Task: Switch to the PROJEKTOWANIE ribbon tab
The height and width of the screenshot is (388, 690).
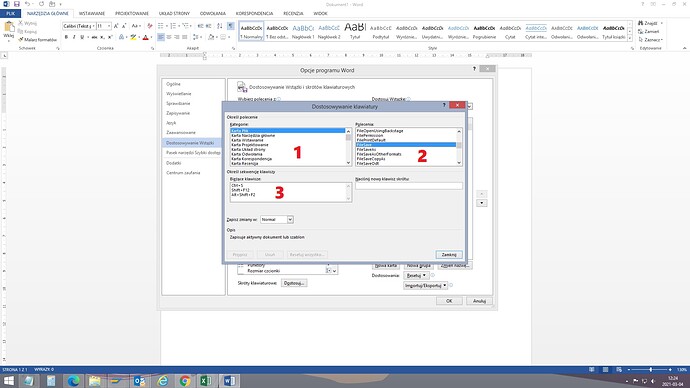Action: pyautogui.click(x=132, y=14)
